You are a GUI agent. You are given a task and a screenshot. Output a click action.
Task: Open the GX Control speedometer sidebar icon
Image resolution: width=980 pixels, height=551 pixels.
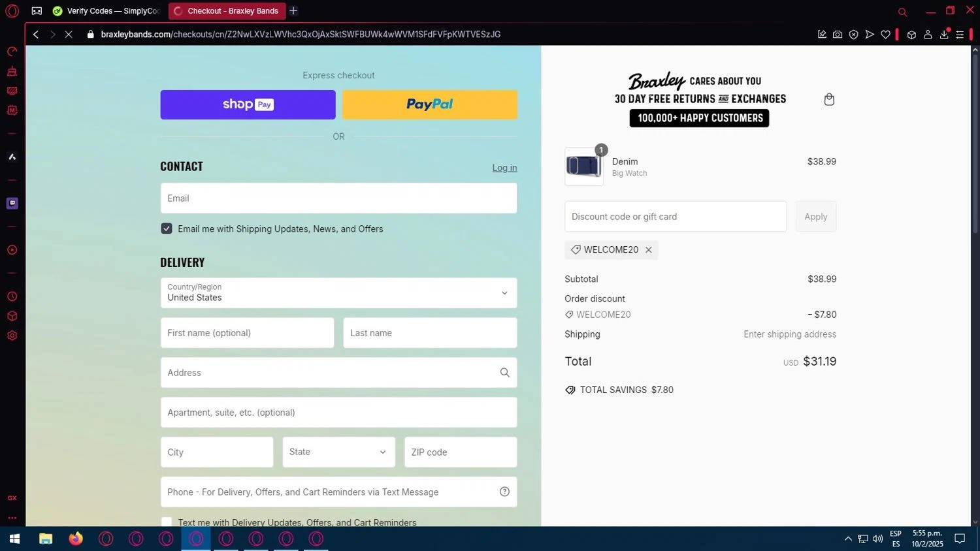tap(12, 52)
